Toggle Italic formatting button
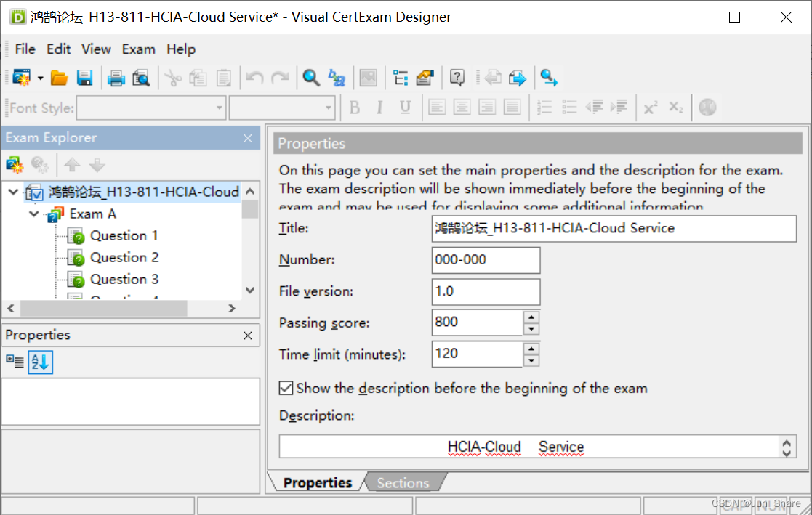Viewport: 812px width, 515px height. coord(379,108)
